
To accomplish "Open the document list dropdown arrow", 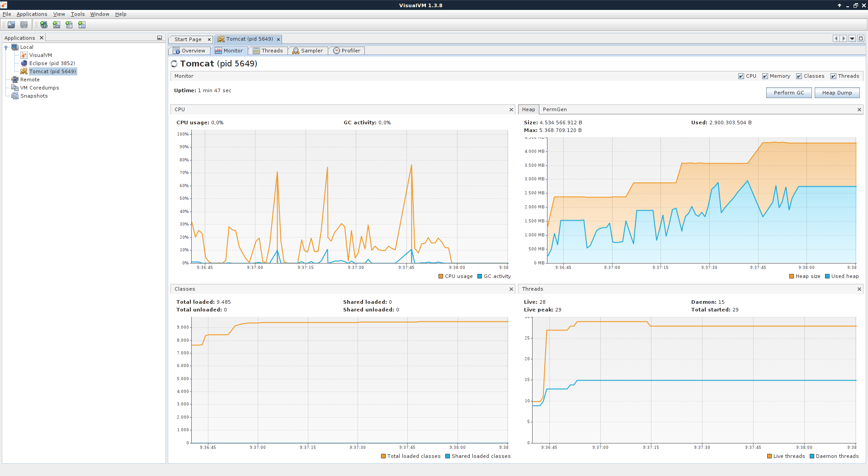I will click(852, 39).
